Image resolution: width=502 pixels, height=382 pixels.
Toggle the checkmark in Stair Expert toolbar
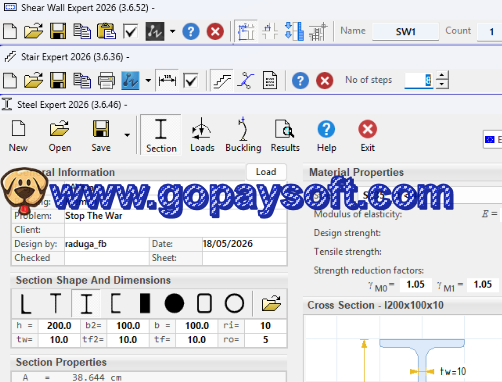191,81
